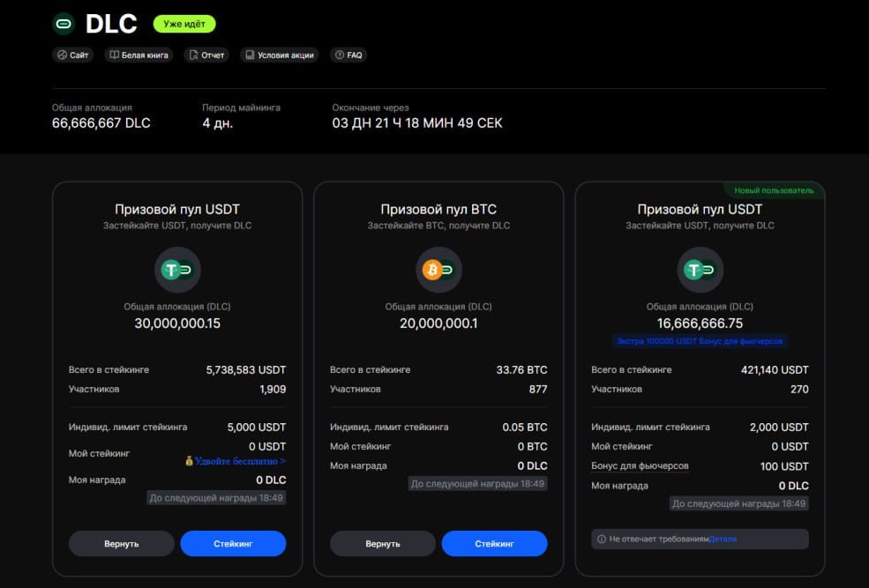Click the 4 дн. mining period value
The height and width of the screenshot is (588, 869).
tap(217, 123)
